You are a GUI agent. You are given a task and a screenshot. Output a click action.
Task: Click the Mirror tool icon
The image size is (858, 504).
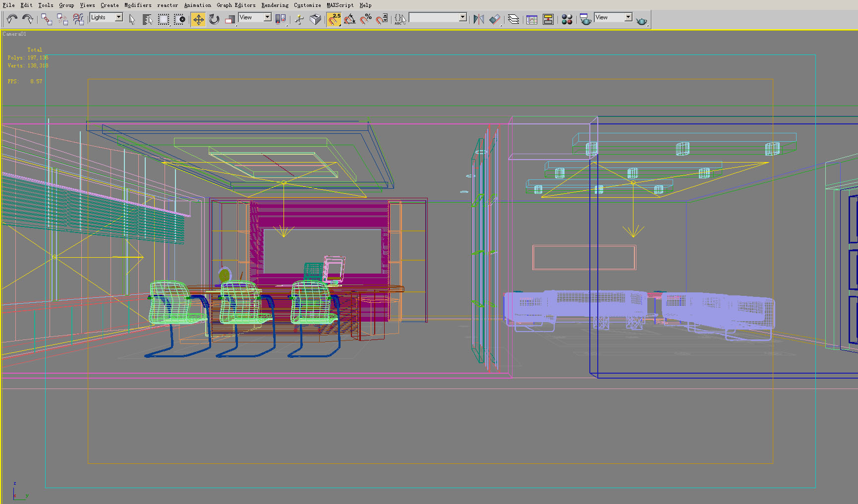click(479, 19)
